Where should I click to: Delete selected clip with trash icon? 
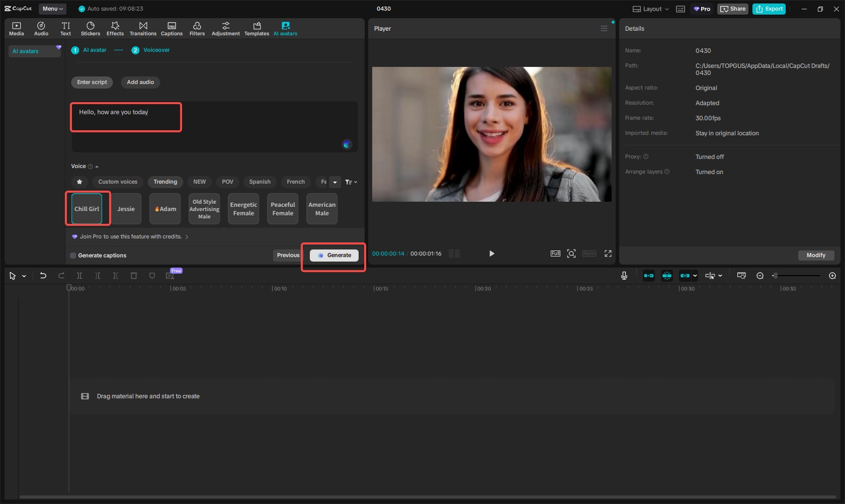tap(134, 276)
